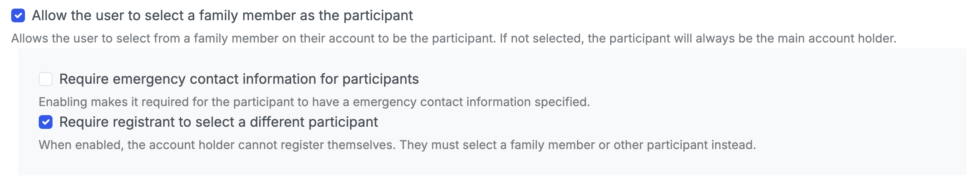This screenshot has height=189, width=980.
Task: Click the empty box beside 'Require emergency contact'
Action: tap(46, 79)
